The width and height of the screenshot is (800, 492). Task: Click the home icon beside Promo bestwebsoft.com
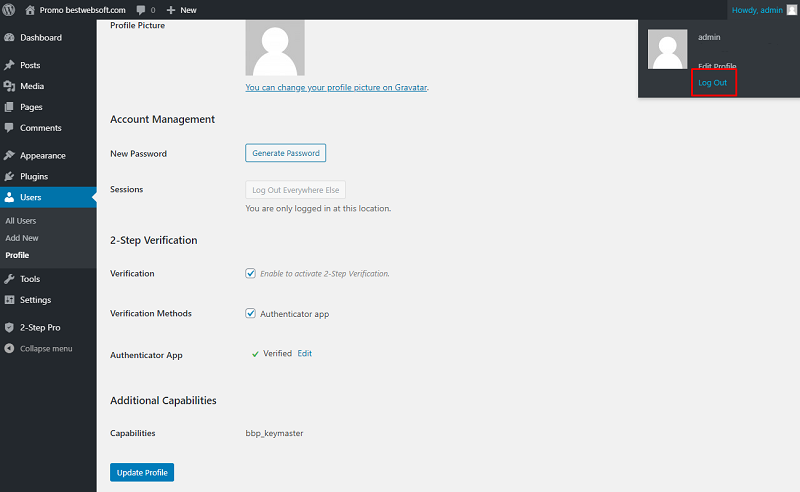(30, 10)
